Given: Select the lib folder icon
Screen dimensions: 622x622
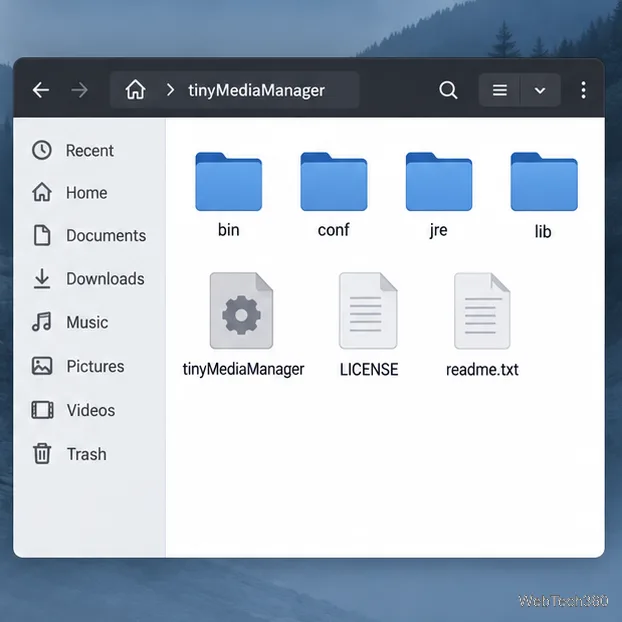Looking at the screenshot, I should click(544, 181).
